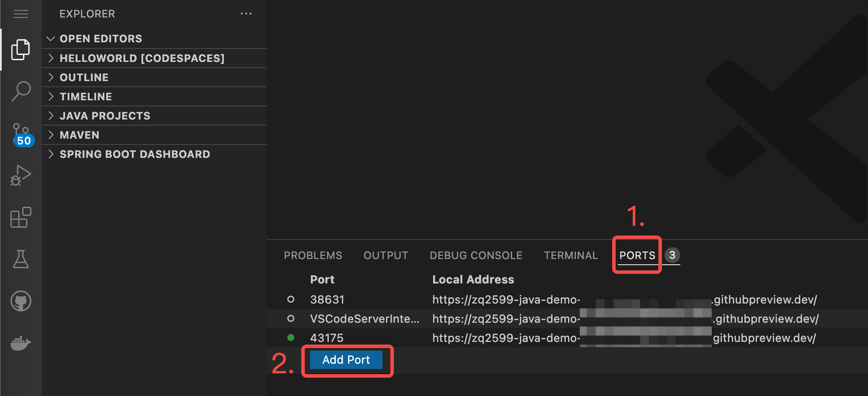Select the VSCodeServerInte... port label
Screen dimensions: 868x396
[365, 319]
